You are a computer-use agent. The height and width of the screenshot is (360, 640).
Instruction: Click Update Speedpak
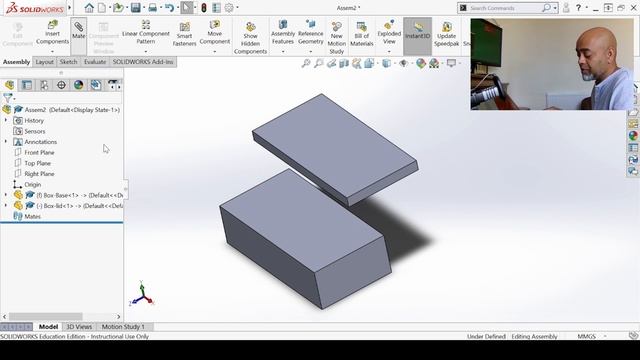[x=447, y=34]
